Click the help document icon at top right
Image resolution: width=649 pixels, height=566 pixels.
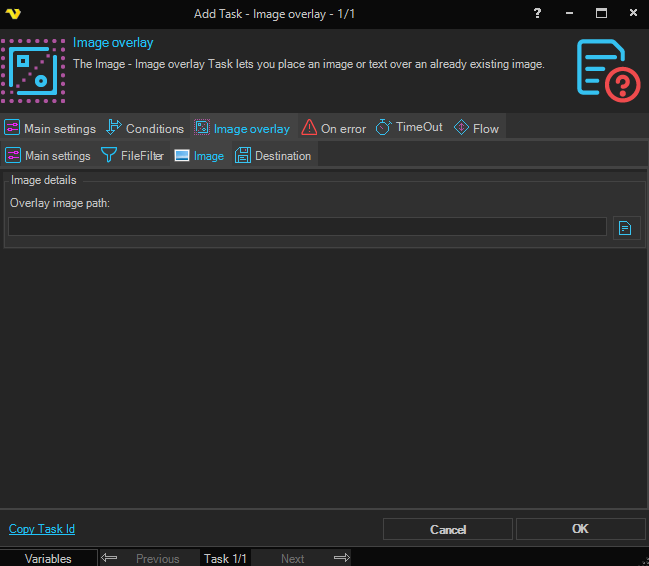(608, 68)
